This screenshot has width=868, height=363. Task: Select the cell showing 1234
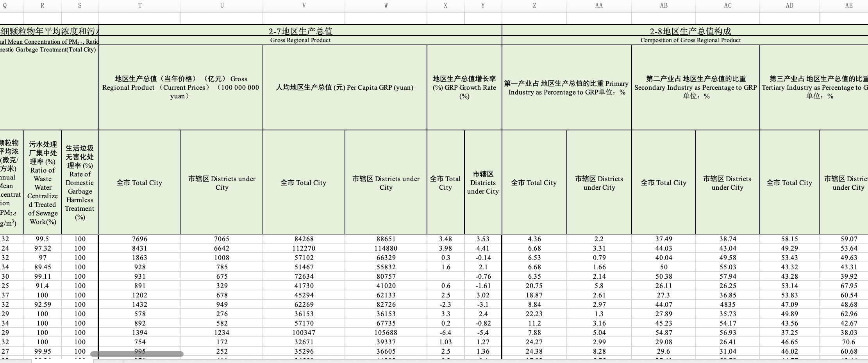point(222,333)
